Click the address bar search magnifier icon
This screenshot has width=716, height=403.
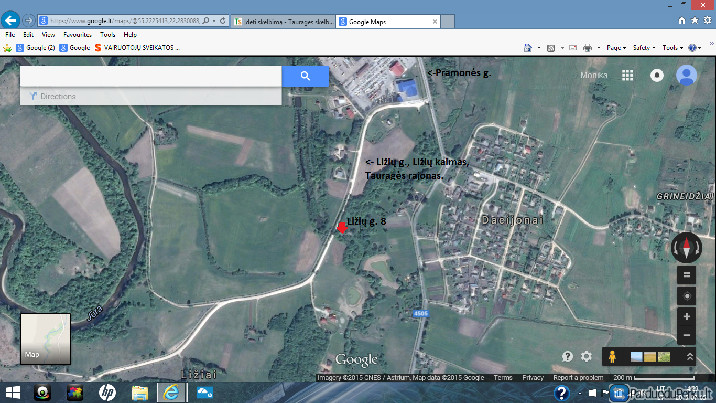tap(206, 21)
